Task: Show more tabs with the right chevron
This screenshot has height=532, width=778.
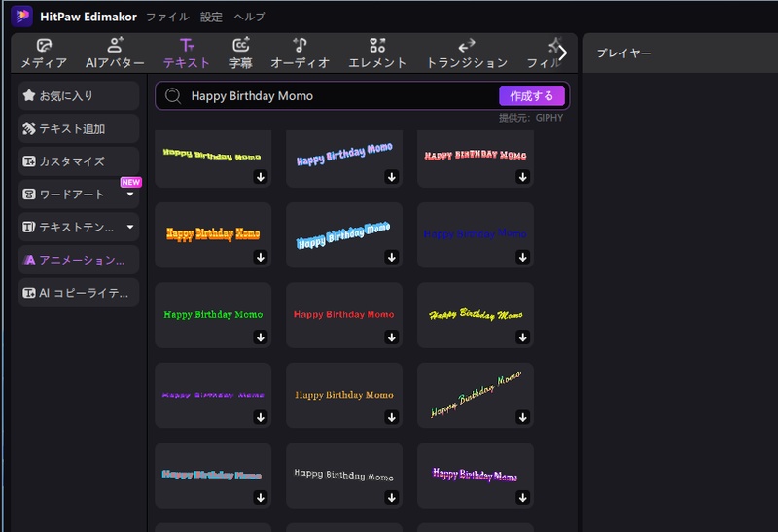Action: click(563, 53)
